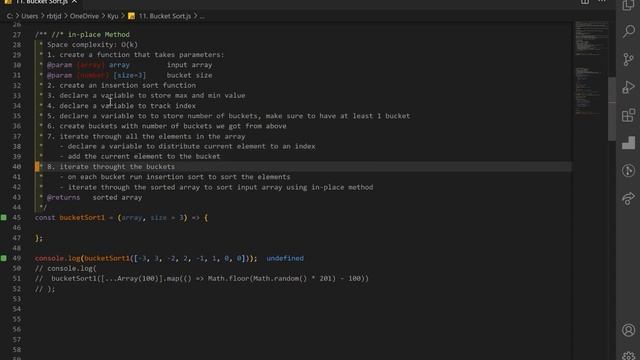Open the Manage gear icon at the bottom of the activity bar
Image resolution: width=640 pixels, height=360 pixels.
pyautogui.click(x=629, y=356)
